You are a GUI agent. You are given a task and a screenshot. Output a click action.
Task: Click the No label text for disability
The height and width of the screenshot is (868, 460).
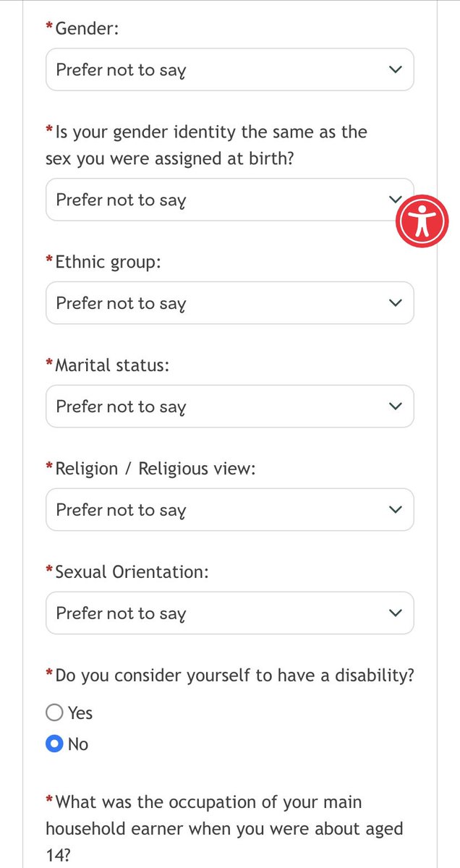pos(78,744)
